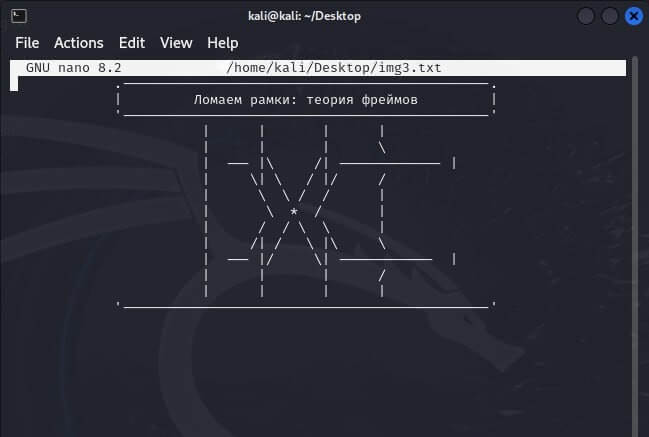Click the vertical scrollbar on right edge

[635, 246]
